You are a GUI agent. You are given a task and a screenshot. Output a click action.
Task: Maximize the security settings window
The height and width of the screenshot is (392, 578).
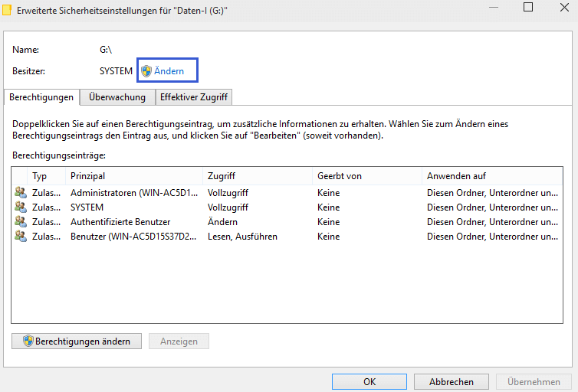pos(528,7)
